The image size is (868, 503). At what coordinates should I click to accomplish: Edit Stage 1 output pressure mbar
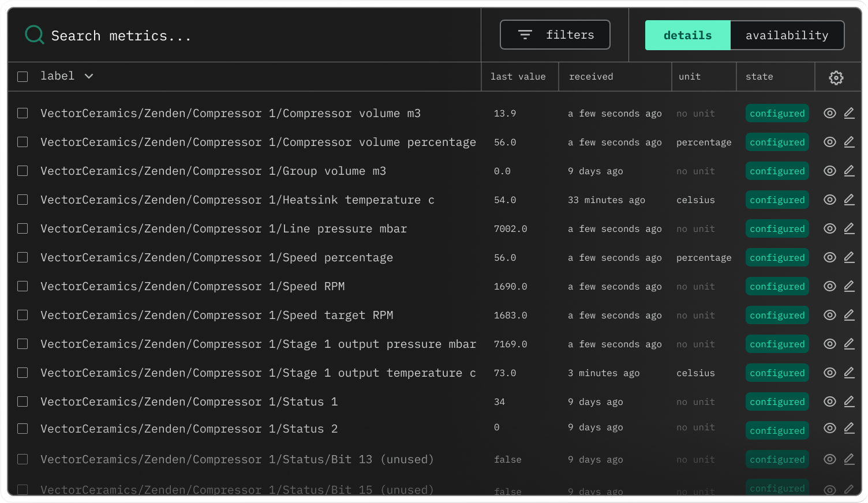[x=849, y=344]
